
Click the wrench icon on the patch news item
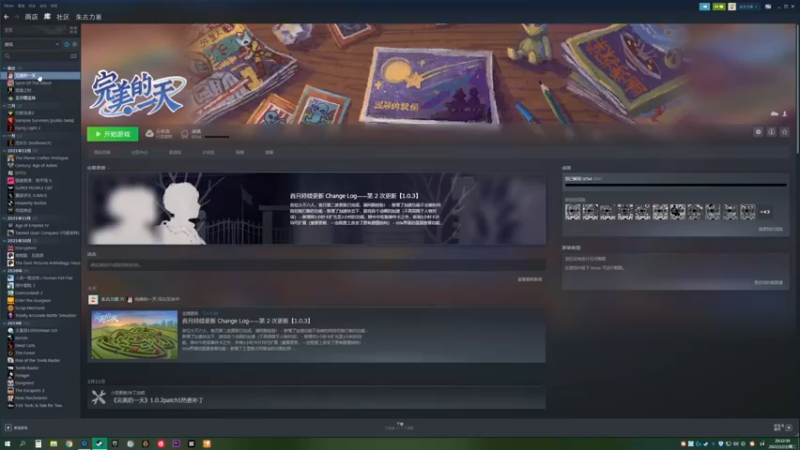click(98, 397)
